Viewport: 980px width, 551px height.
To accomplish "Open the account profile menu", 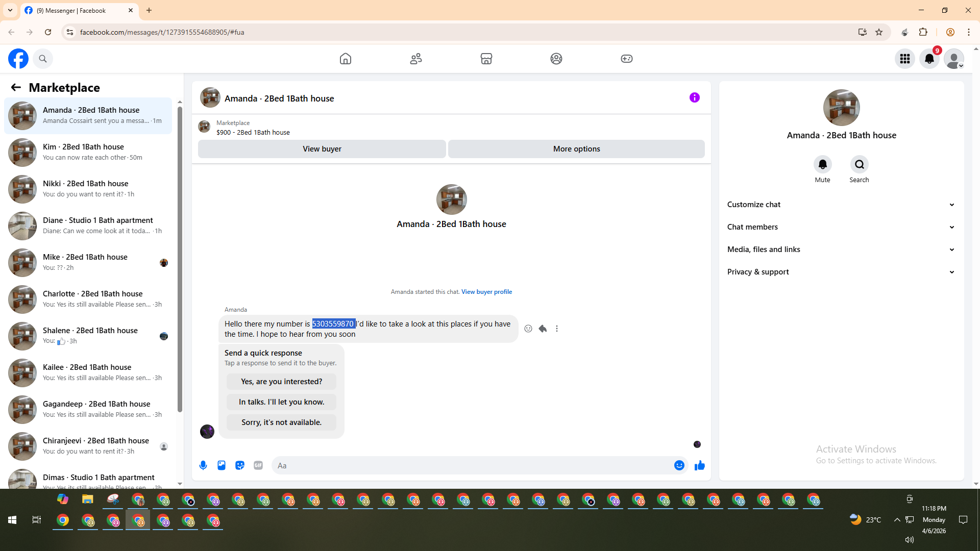I will pos(954,59).
